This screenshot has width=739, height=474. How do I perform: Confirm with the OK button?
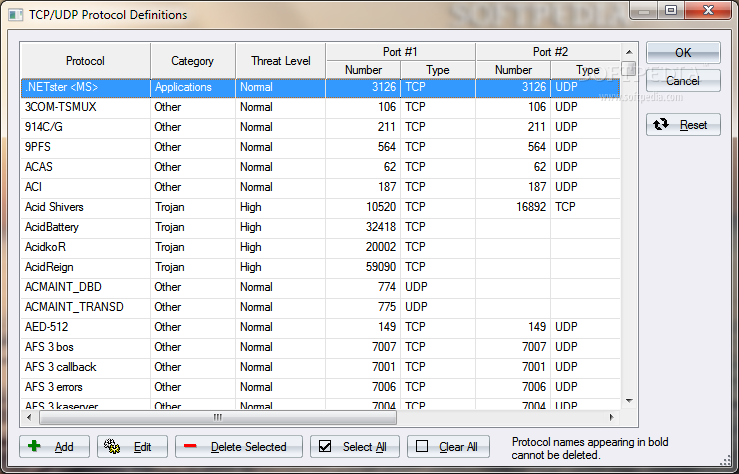pyautogui.click(x=683, y=52)
